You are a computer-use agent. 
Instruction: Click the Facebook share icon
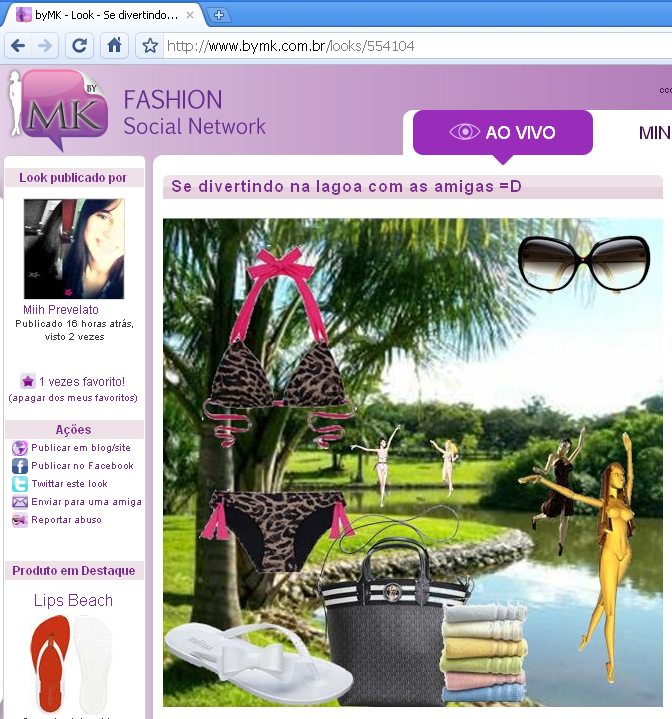pyautogui.click(x=19, y=466)
